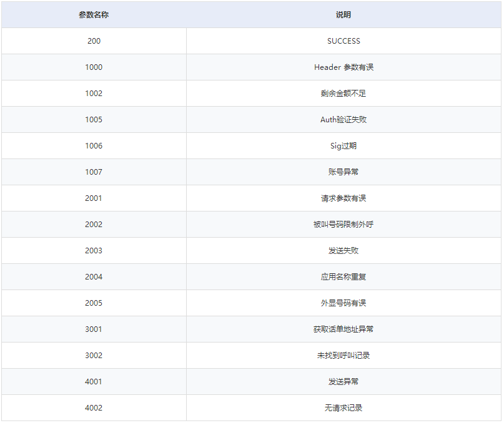Image resolution: width=504 pixels, height=423 pixels.
Task: Click the error code 2001 cell
Action: pyautogui.click(x=94, y=198)
